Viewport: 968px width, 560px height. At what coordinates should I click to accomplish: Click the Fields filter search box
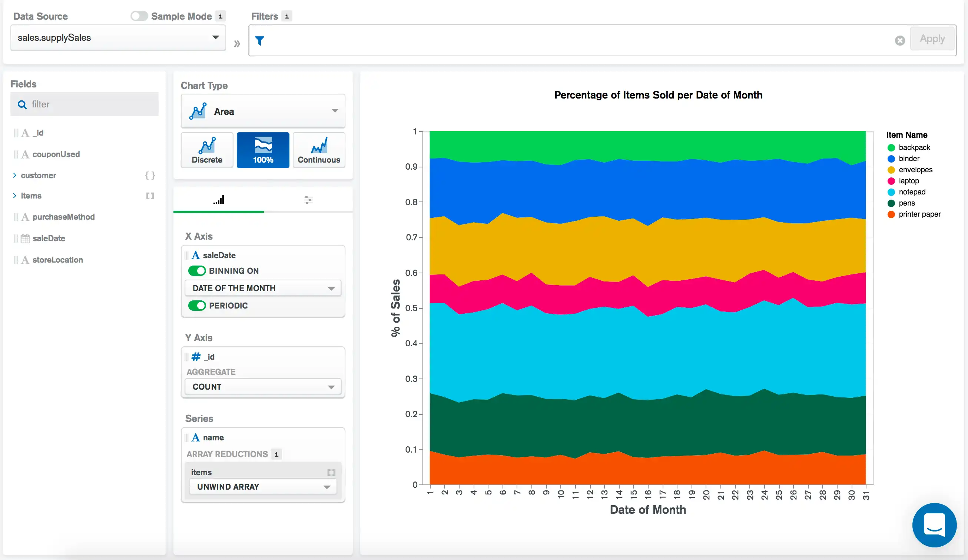(84, 104)
